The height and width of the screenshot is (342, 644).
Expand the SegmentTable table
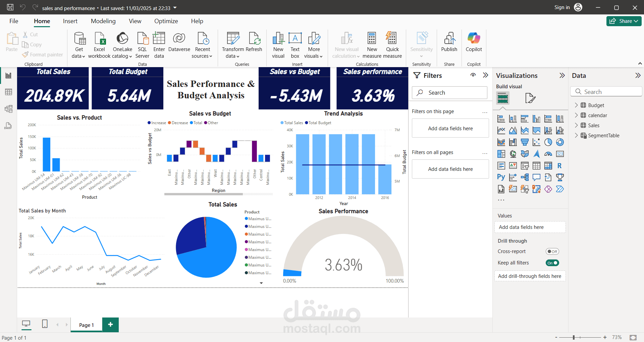click(x=576, y=135)
